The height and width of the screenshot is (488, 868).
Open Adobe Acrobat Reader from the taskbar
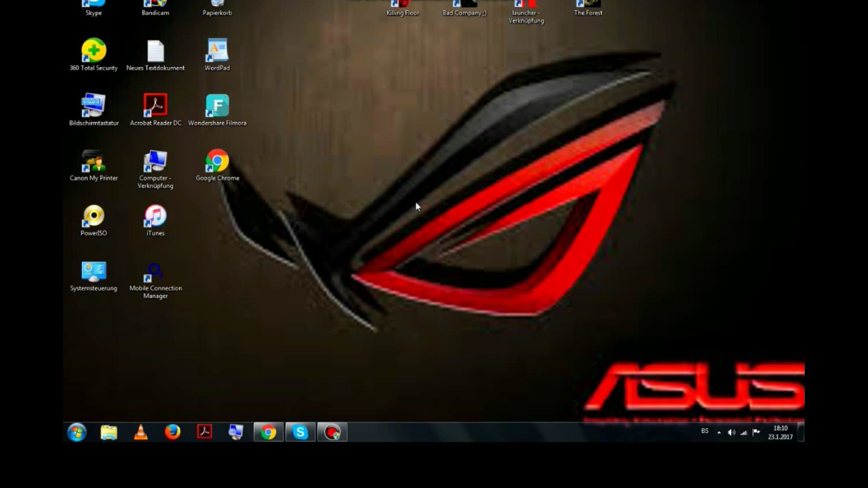point(204,432)
